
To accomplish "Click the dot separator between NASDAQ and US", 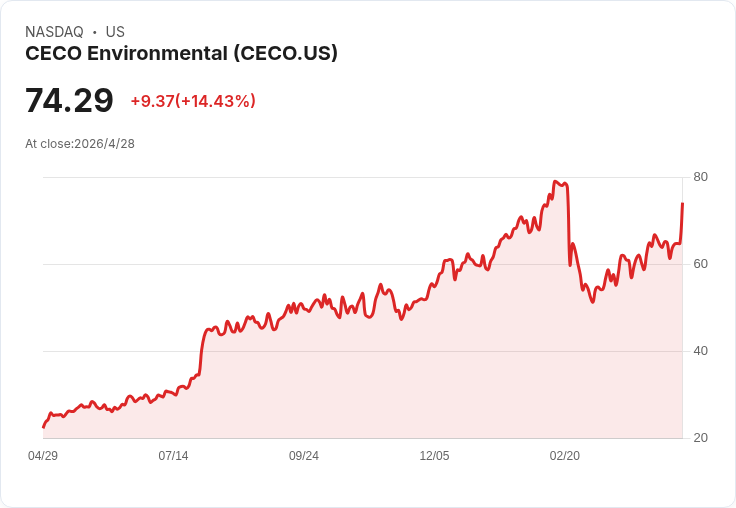I will 94,32.
